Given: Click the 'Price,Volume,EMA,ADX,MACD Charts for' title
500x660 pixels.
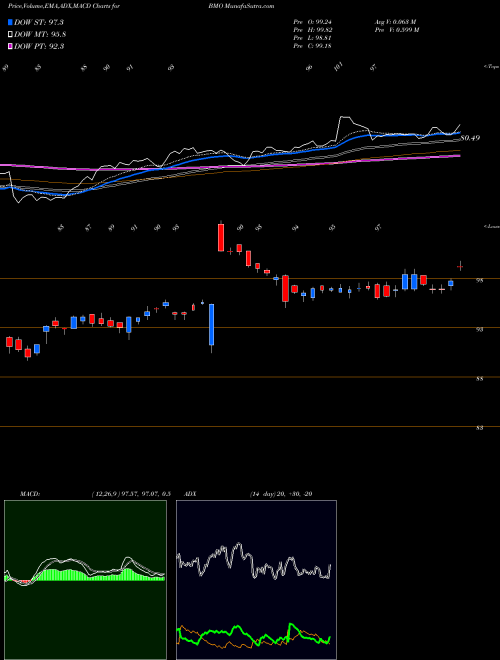Looking at the screenshot, I should [x=64, y=6].
